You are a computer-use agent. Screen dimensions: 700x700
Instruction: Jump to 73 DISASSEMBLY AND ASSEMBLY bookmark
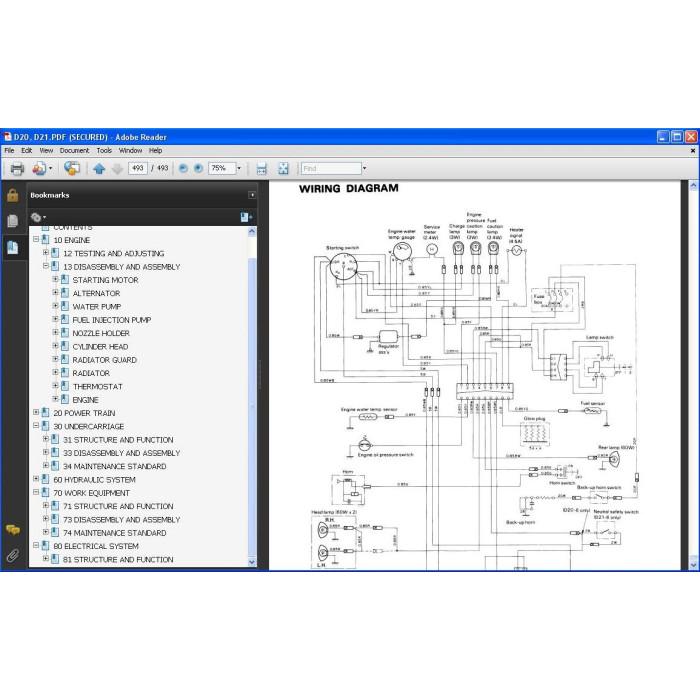tap(121, 520)
